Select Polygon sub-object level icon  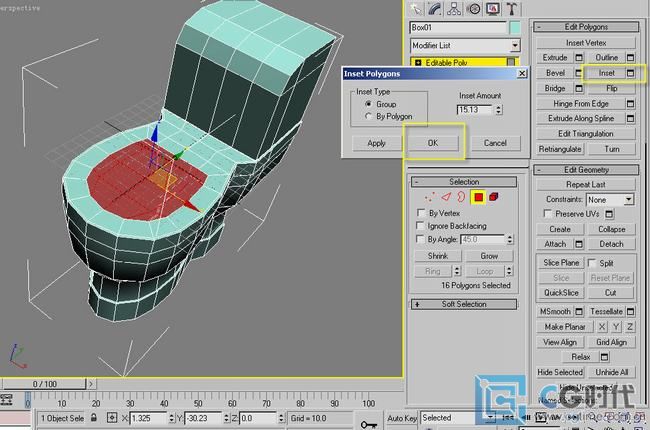(x=478, y=197)
